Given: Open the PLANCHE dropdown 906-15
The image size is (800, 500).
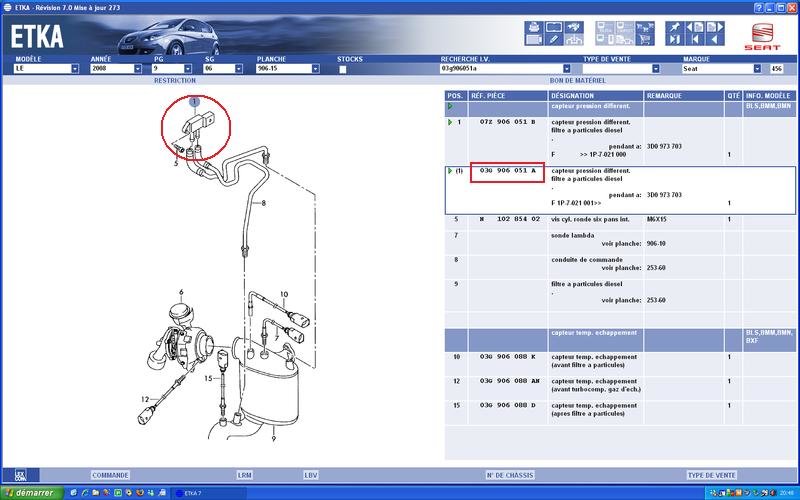Looking at the screenshot, I should pyautogui.click(x=315, y=69).
